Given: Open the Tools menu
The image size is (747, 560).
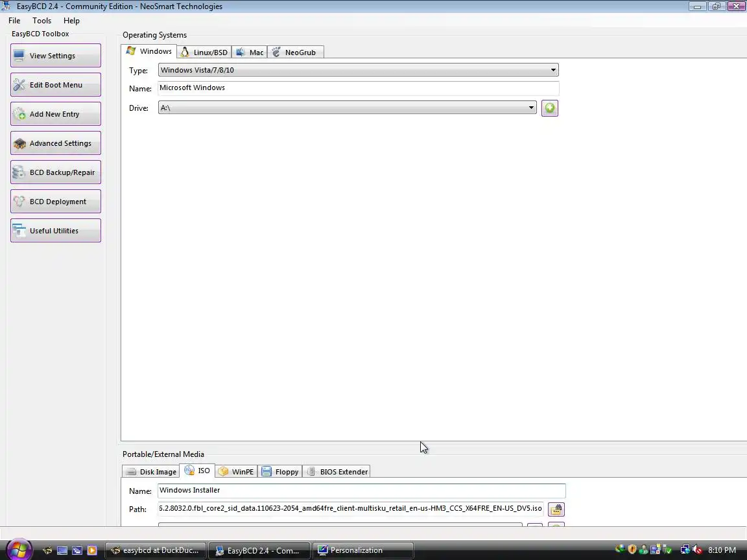Looking at the screenshot, I should [42, 21].
